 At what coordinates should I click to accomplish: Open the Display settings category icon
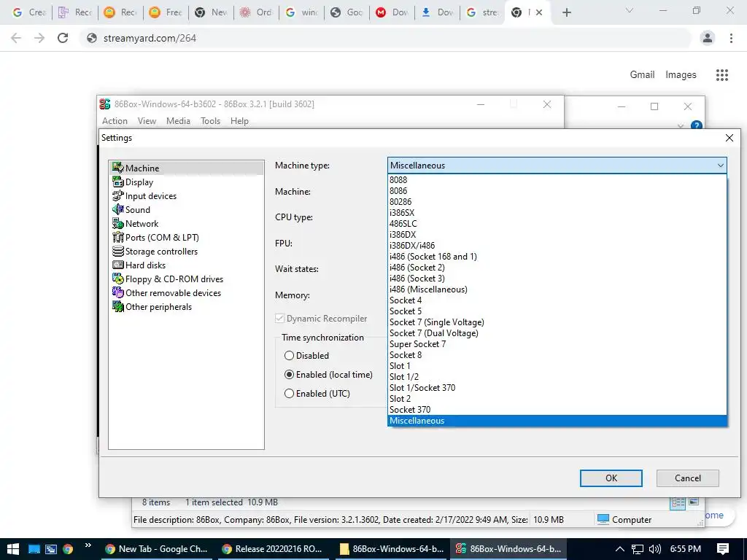click(117, 182)
